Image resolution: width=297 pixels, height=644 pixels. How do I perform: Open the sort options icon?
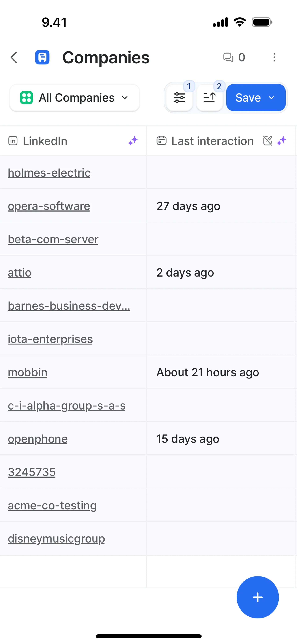(209, 98)
